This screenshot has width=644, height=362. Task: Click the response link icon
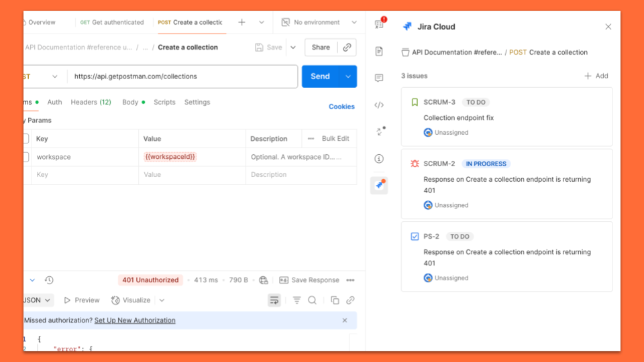pos(350,300)
